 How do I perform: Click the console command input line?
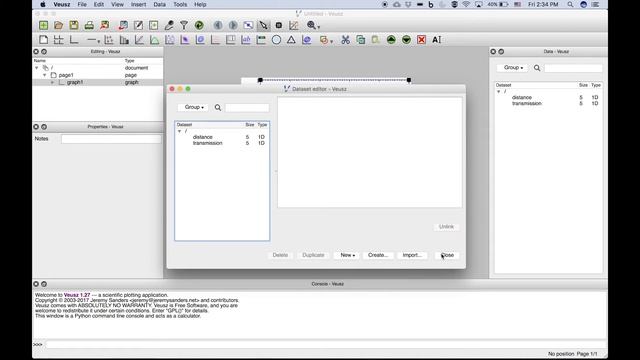click(x=326, y=344)
